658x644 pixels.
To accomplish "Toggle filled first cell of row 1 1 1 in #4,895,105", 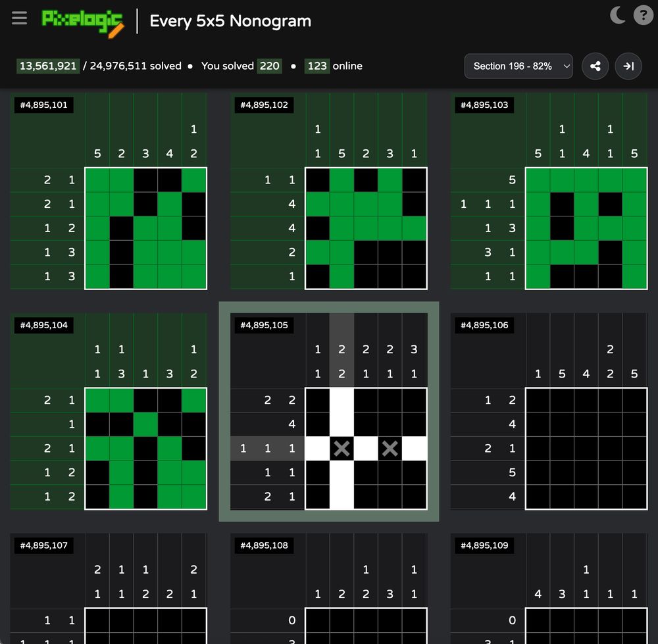I will pos(318,449).
